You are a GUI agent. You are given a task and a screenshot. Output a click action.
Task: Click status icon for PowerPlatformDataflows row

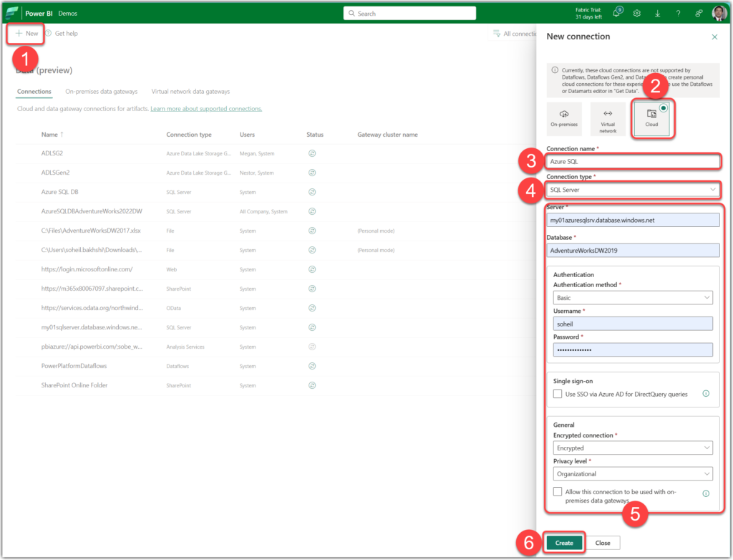click(x=312, y=366)
